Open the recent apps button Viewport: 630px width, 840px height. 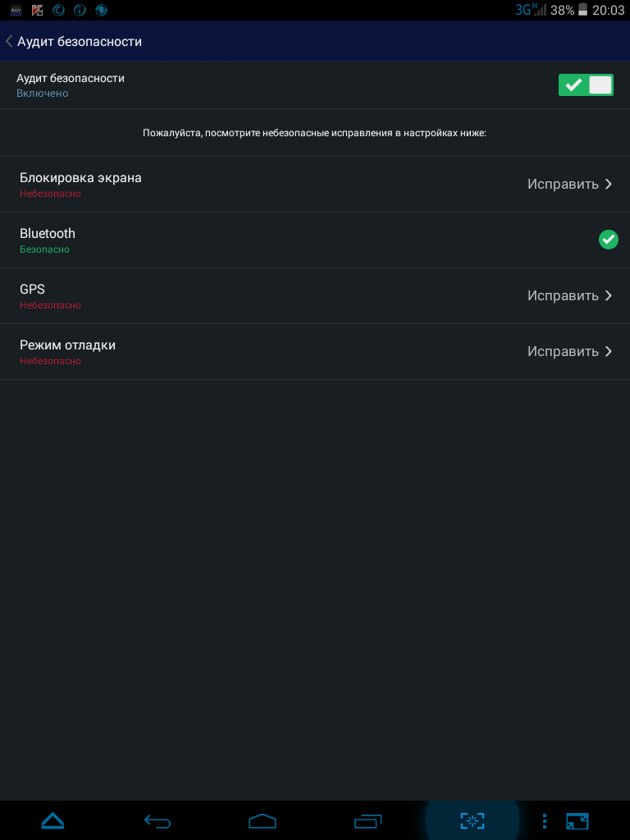367,820
